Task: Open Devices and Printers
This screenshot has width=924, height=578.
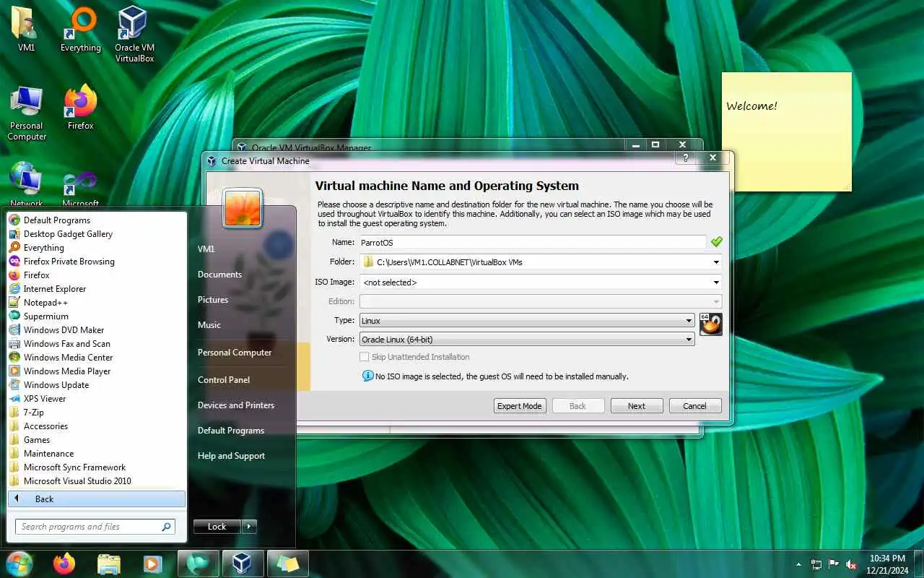Action: [x=236, y=405]
